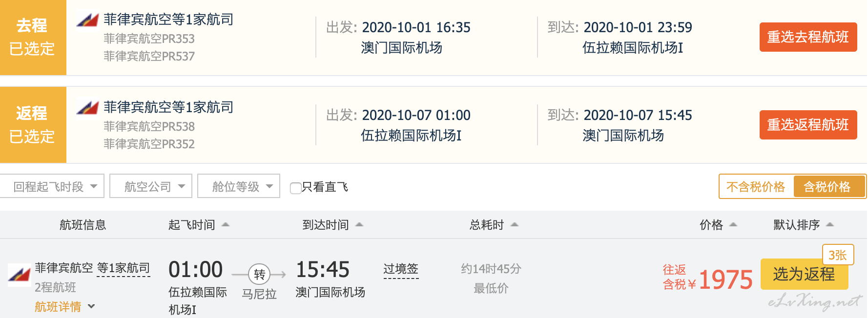Click 选为返程 button
This screenshot has width=868, height=318.
pos(804,274)
